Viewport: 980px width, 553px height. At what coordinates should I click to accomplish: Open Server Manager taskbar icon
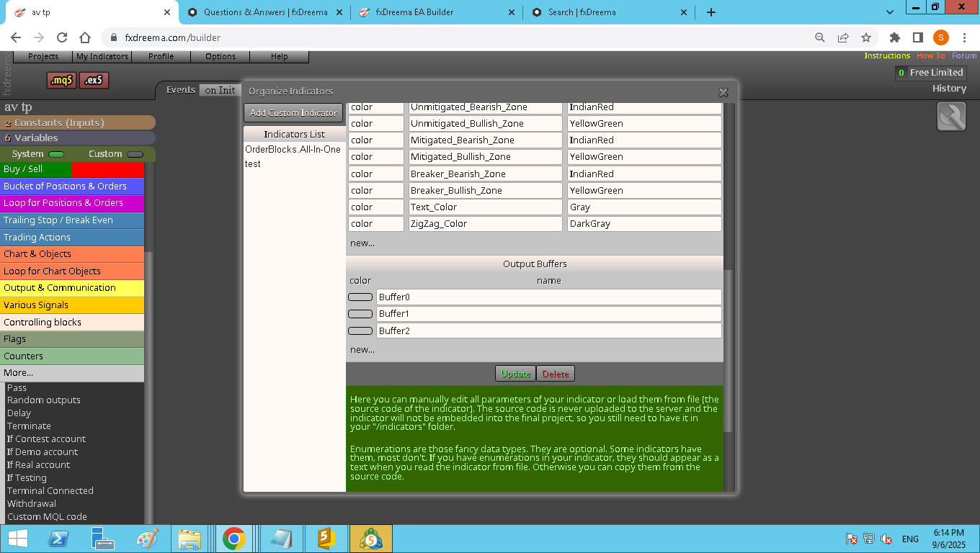103,539
